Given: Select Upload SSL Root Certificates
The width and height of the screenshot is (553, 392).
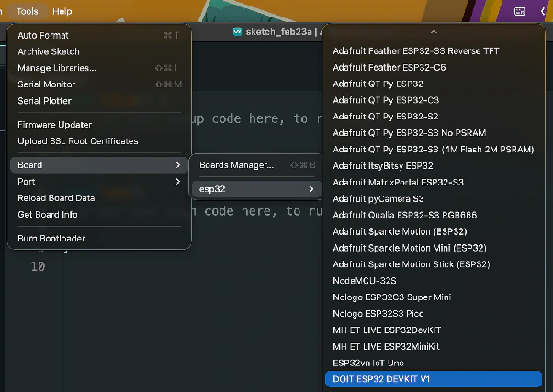Looking at the screenshot, I should [99, 141].
